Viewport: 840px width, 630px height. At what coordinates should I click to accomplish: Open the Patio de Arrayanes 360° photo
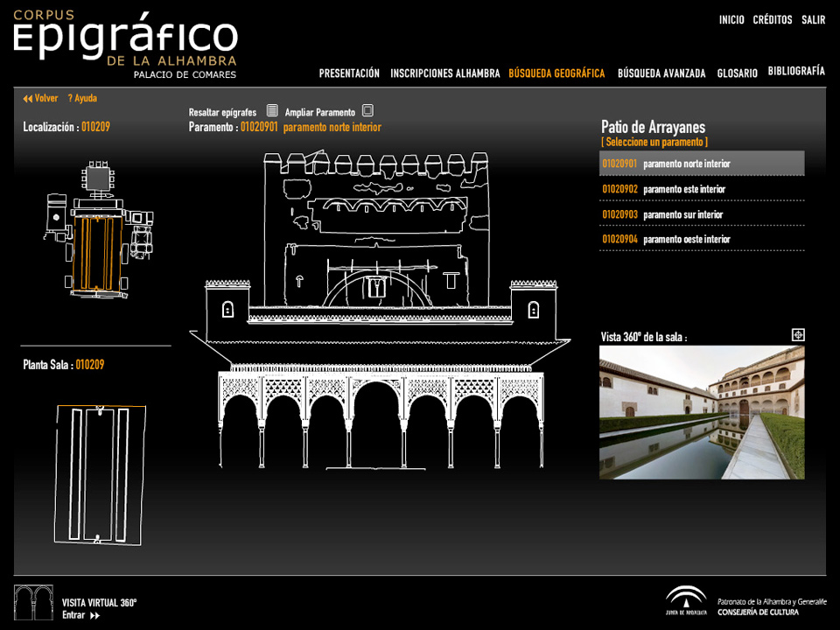click(702, 412)
